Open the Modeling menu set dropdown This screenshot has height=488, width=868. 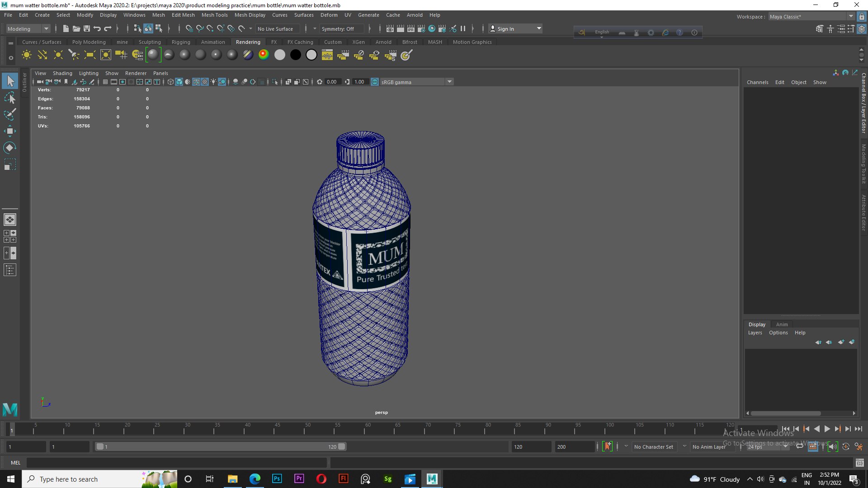pos(28,28)
